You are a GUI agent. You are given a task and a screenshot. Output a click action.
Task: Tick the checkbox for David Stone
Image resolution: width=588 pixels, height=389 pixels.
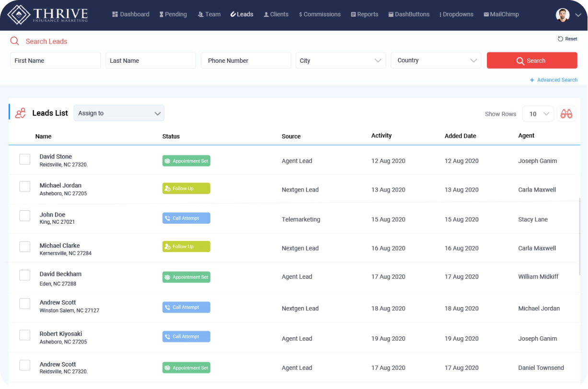25,159
